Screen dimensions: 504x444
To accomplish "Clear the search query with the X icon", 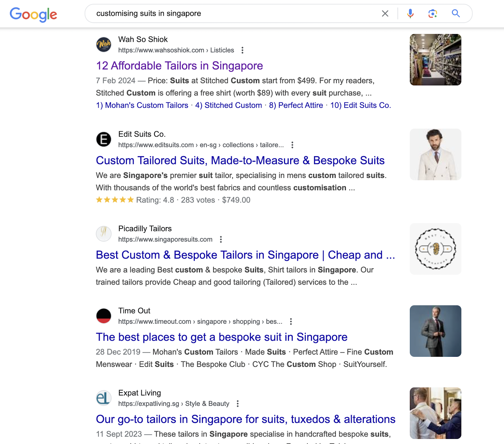I will click(385, 14).
